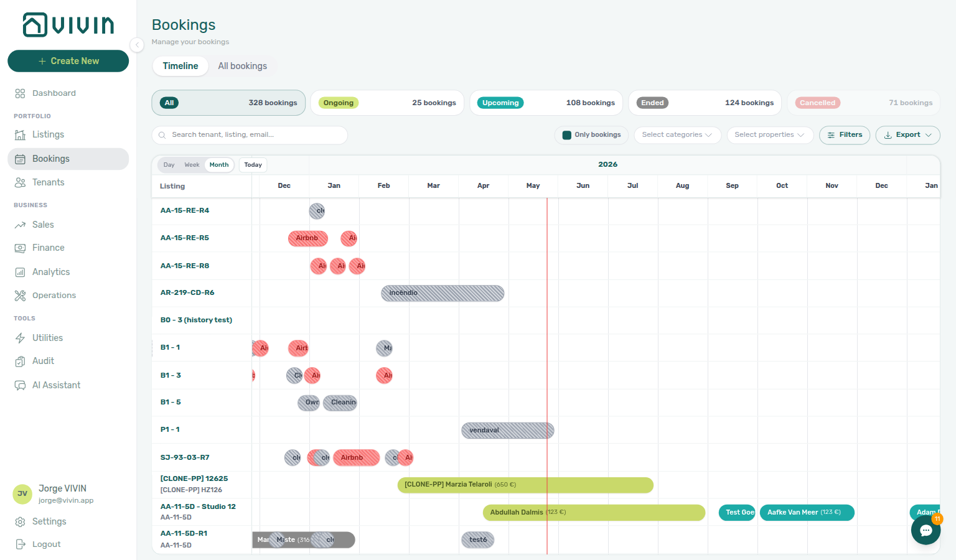
Task: Filter by Ended 124 bookings
Action: click(705, 103)
